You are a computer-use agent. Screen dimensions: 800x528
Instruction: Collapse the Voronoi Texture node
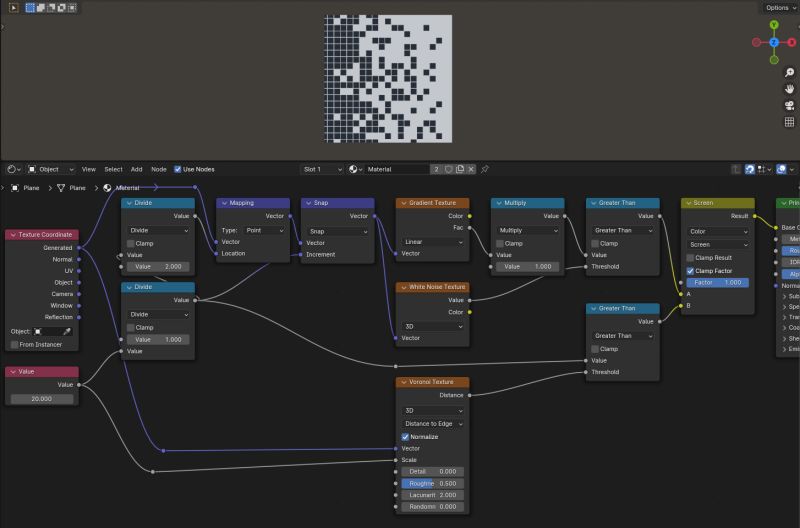404,382
